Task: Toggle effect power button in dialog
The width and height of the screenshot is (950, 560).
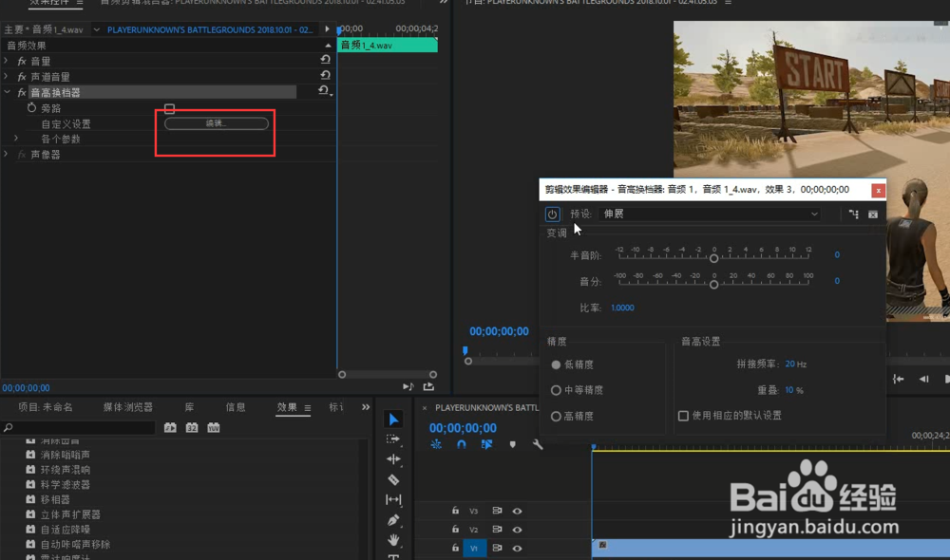Action: (x=552, y=215)
